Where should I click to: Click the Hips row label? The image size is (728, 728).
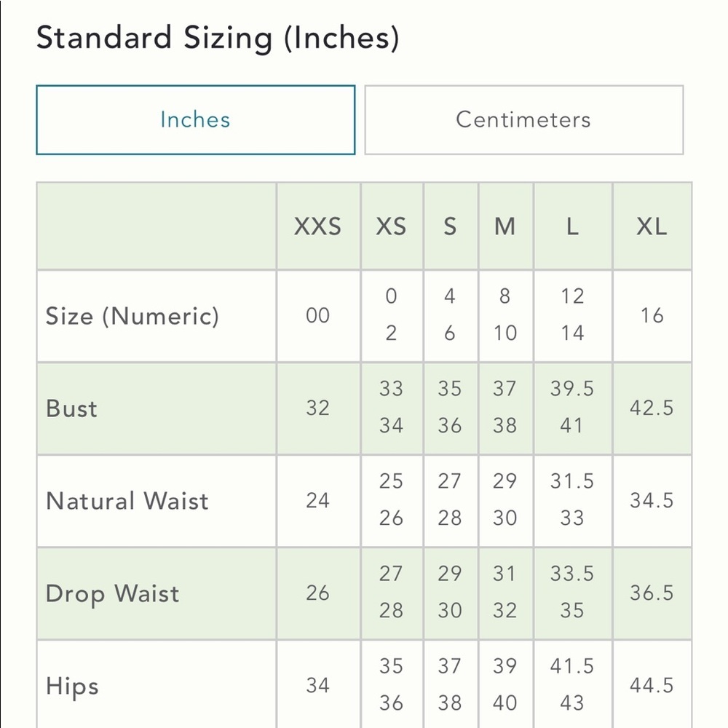(72, 686)
